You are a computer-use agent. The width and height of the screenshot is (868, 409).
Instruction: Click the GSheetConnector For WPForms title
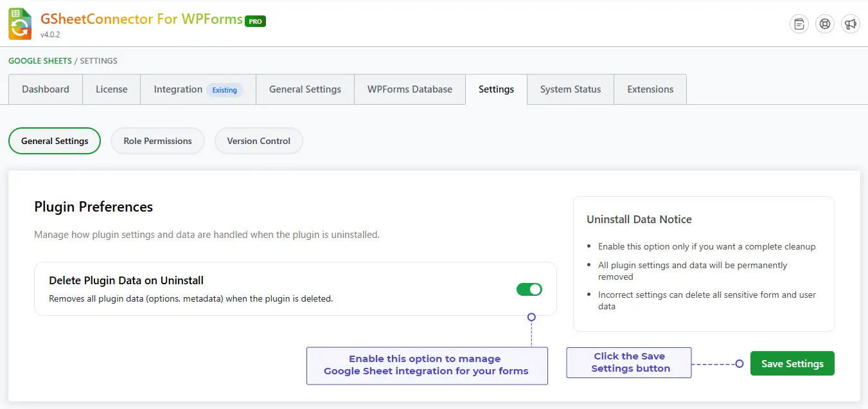pyautogui.click(x=141, y=19)
